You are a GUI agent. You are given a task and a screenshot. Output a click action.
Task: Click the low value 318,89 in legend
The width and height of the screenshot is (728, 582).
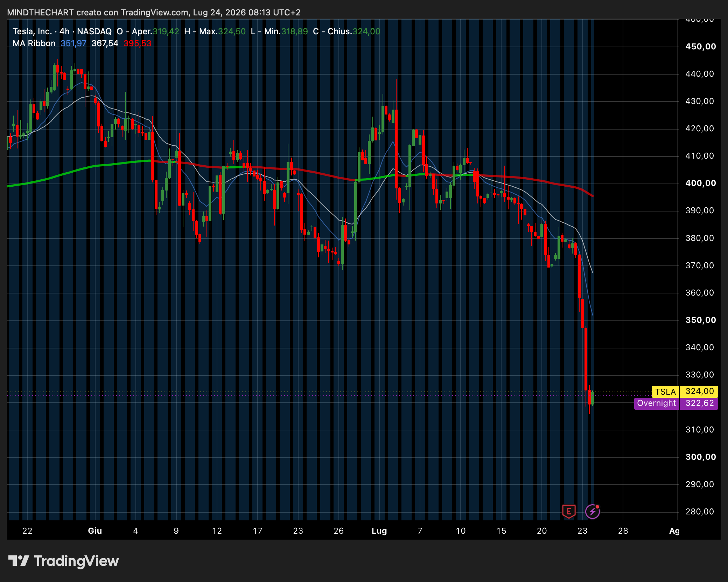click(294, 32)
